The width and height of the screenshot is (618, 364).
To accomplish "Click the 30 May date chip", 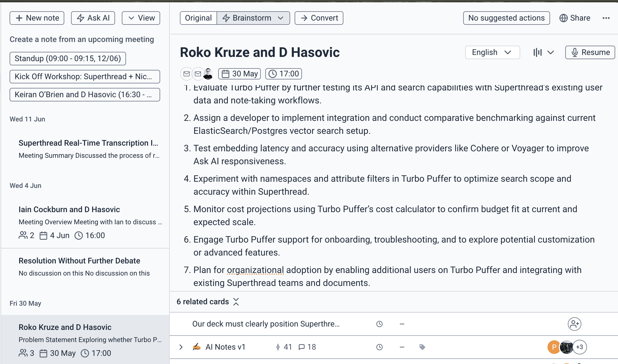I will (x=239, y=74).
